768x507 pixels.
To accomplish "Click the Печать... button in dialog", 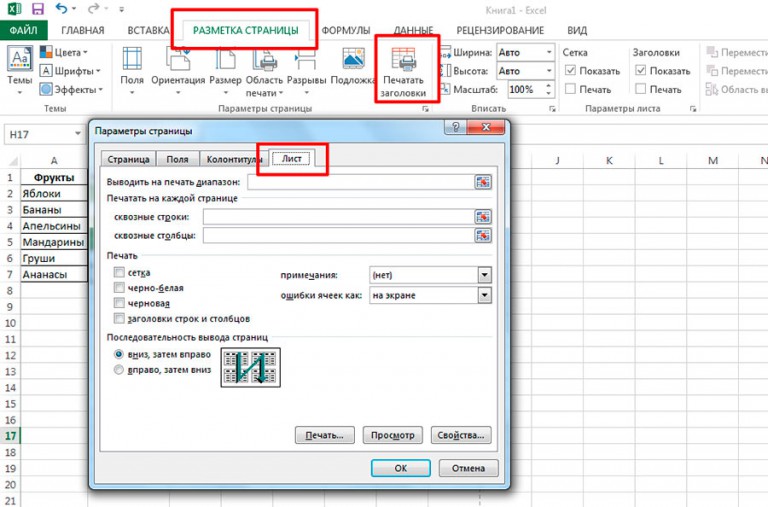I will tap(324, 435).
